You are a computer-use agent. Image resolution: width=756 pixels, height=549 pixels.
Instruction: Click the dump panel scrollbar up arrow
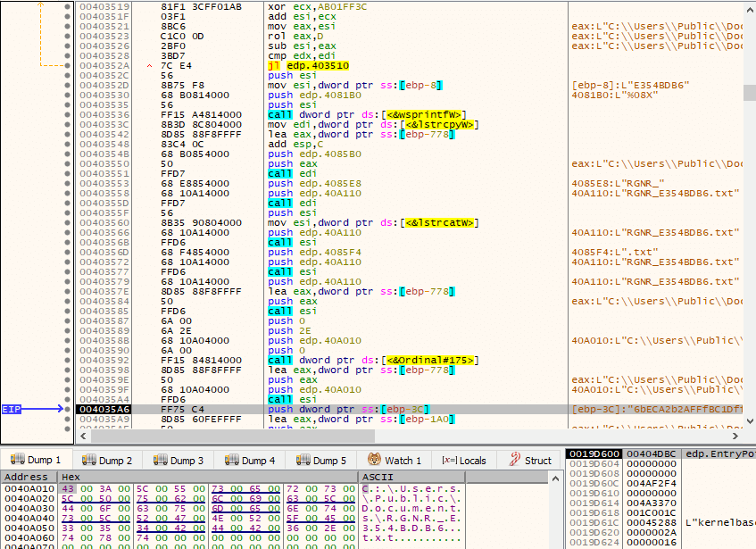(555, 478)
